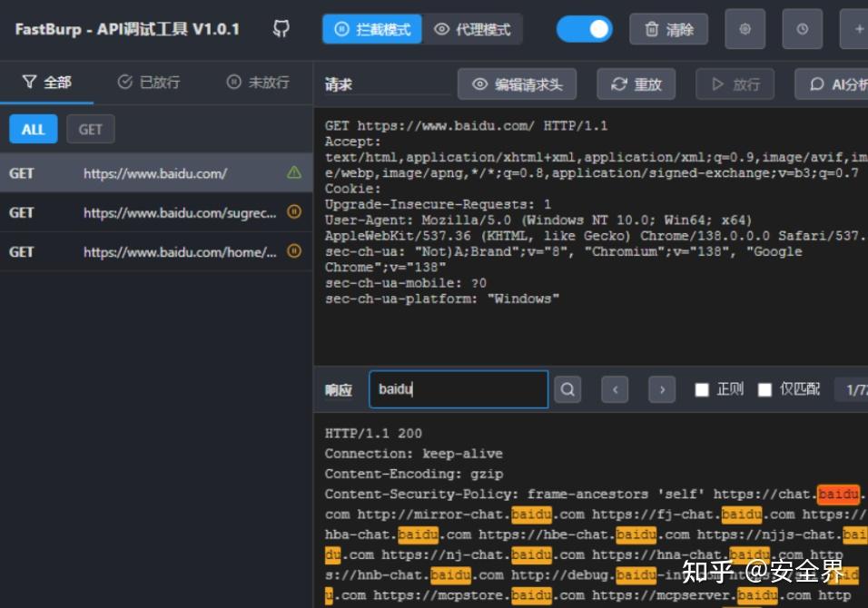This screenshot has width=868, height=608.
Task: Click 'sec-ch-ua-platform: "Windows"' header line
Action: click(x=442, y=299)
